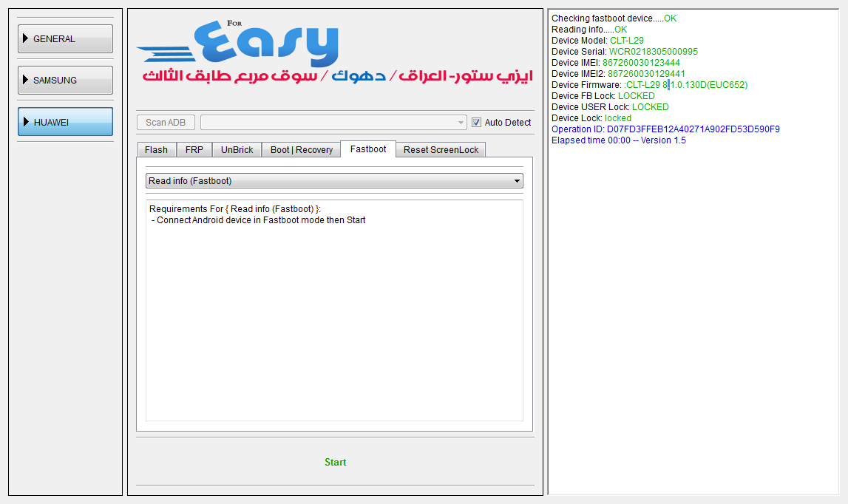Open the Read info (Fastboot) dropdown
The height and width of the screenshot is (504, 848).
click(334, 180)
